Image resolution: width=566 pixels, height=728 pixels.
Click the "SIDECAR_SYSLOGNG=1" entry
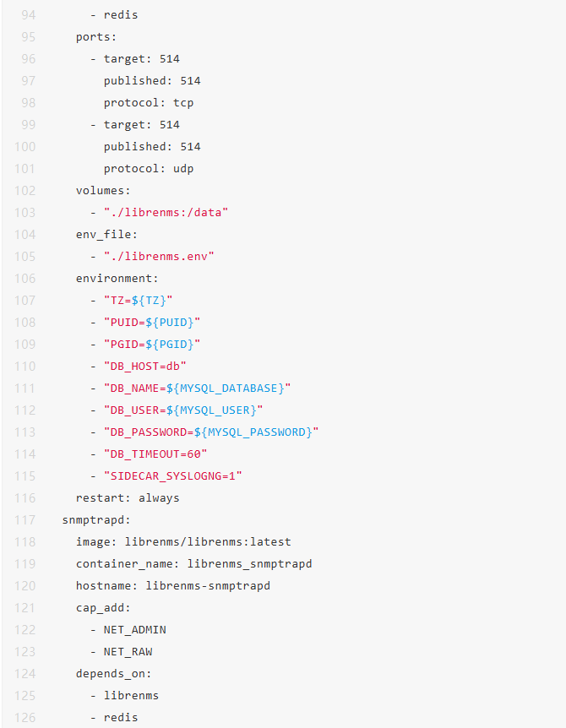173,476
